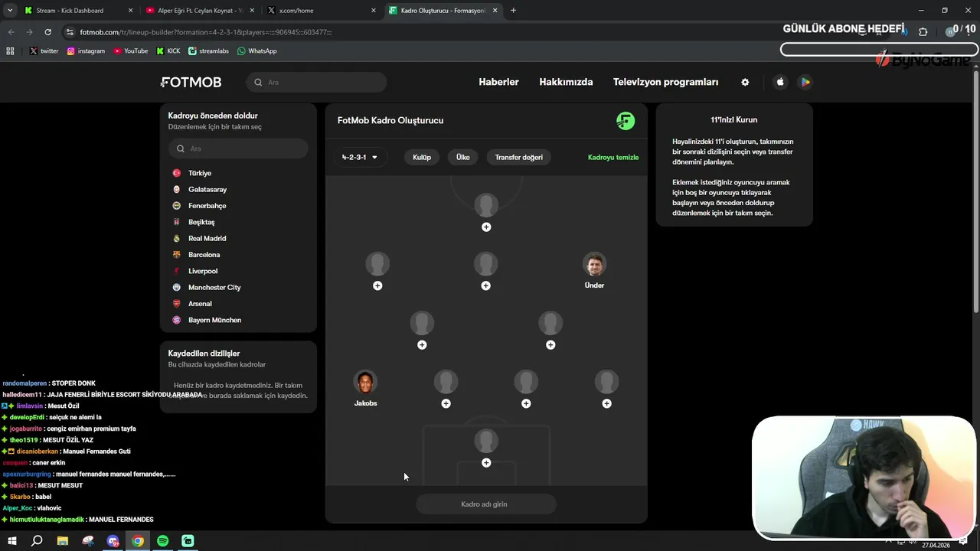Select Ünder's player photo
Image resolution: width=980 pixels, height=551 pixels.
pos(594,264)
